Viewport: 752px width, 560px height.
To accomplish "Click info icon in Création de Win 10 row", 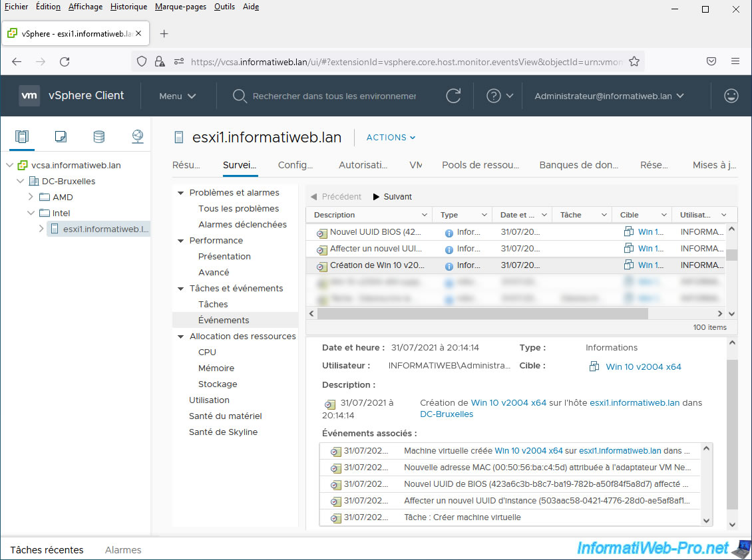I will (449, 266).
